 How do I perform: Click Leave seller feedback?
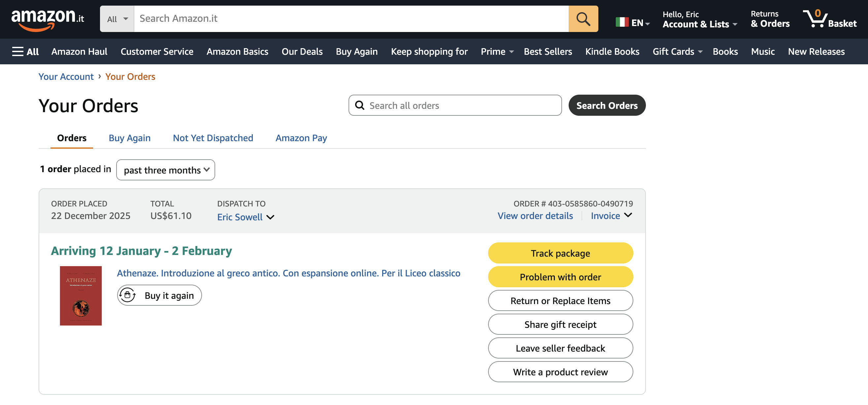coord(560,348)
